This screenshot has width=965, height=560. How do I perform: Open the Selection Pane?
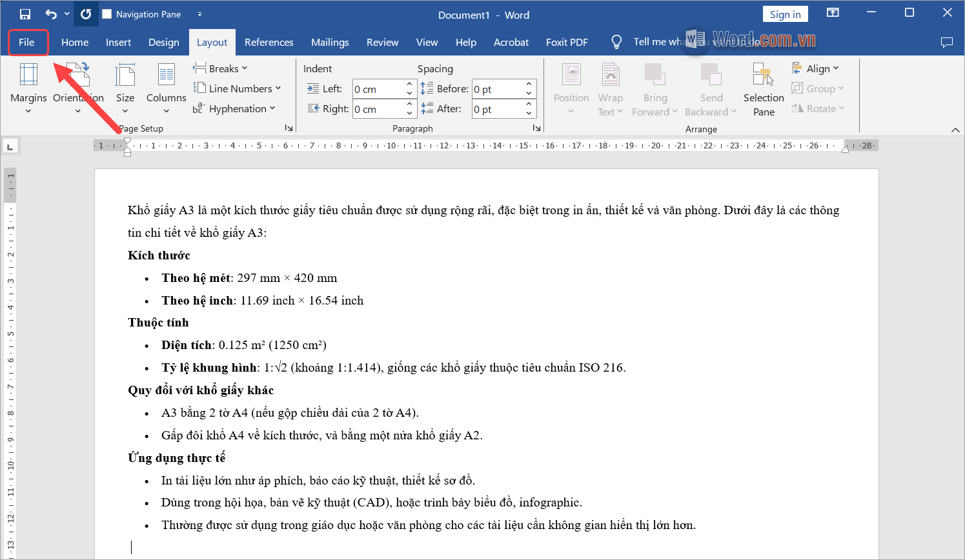pos(763,89)
